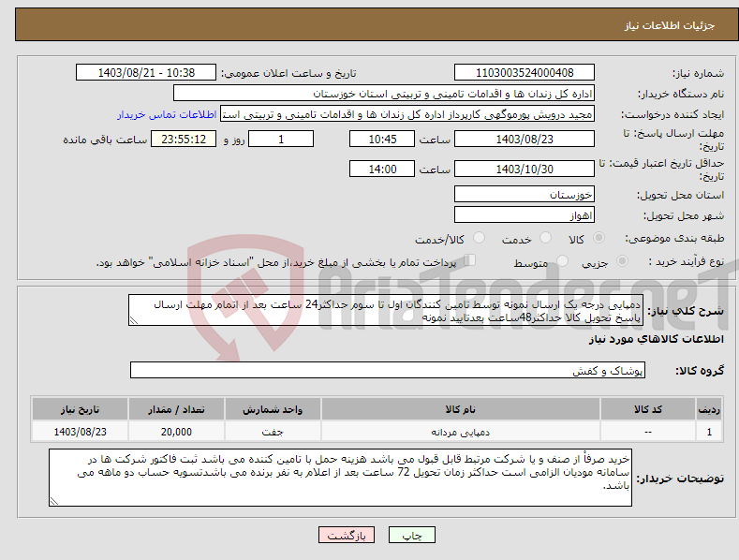Select the متوسط purchase type radio
This screenshot has height=560, width=739.
click(x=562, y=261)
